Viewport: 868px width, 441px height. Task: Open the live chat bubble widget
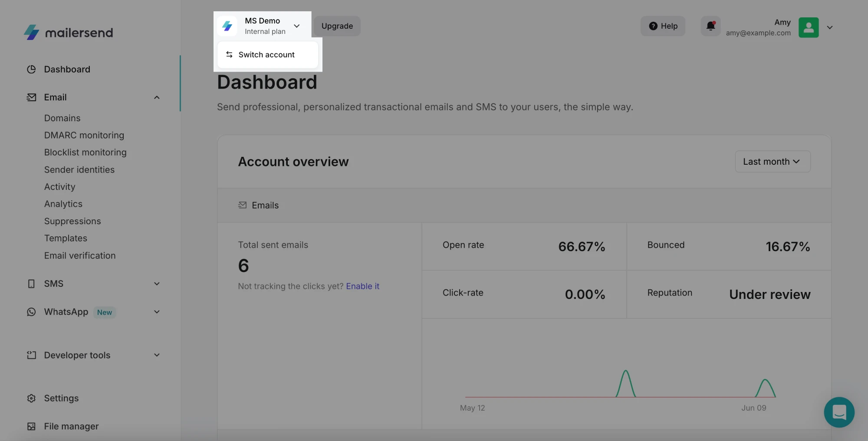click(839, 412)
